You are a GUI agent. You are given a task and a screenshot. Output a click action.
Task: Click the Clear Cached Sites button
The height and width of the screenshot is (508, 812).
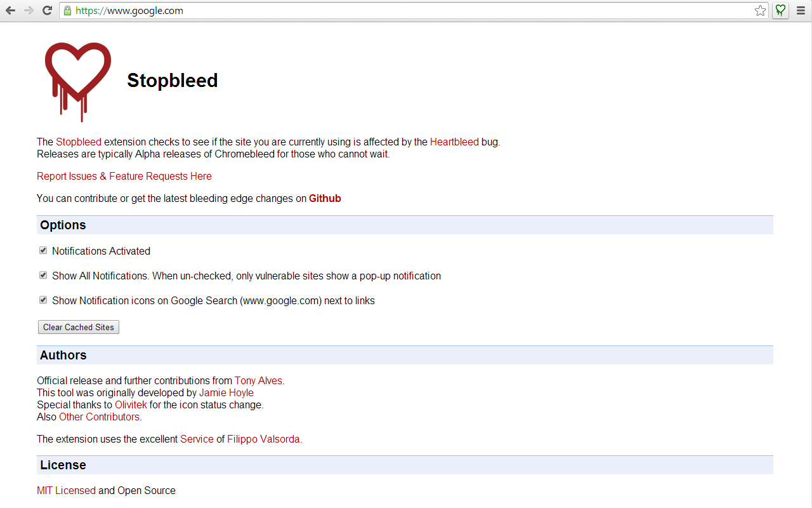(x=79, y=327)
